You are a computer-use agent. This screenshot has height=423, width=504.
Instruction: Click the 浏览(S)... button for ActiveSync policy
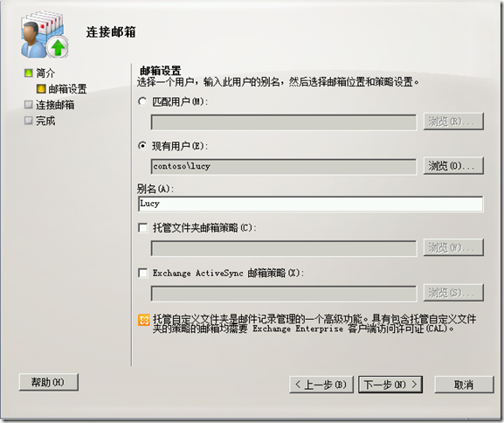[453, 293]
